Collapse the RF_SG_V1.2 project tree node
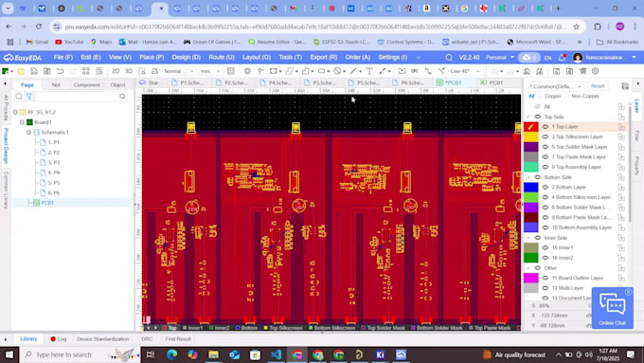This screenshot has width=644, height=363. click(15, 112)
